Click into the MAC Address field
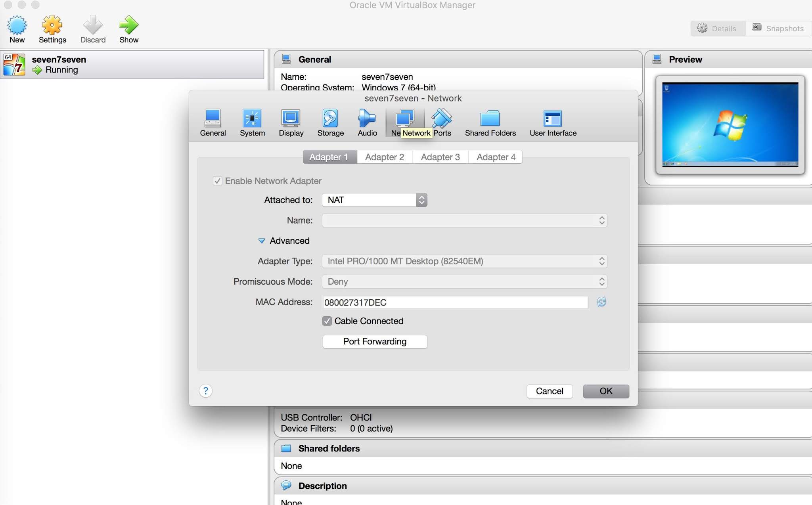812x505 pixels. 455,302
